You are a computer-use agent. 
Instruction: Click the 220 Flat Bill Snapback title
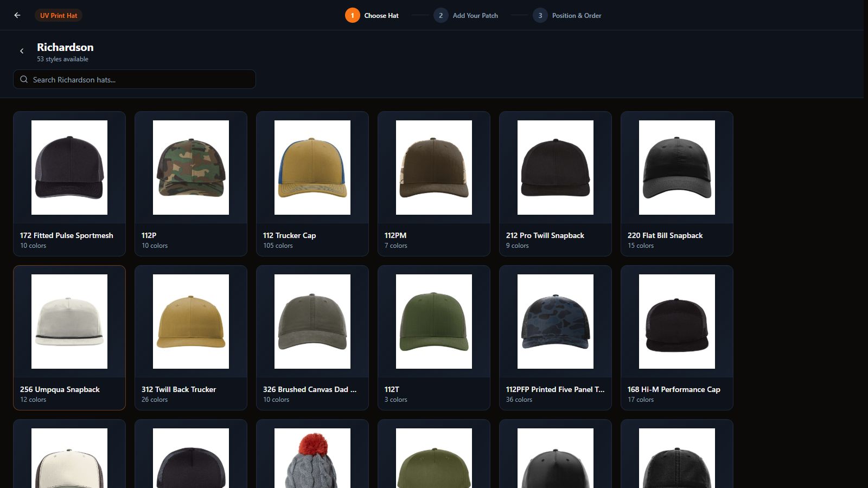point(665,235)
